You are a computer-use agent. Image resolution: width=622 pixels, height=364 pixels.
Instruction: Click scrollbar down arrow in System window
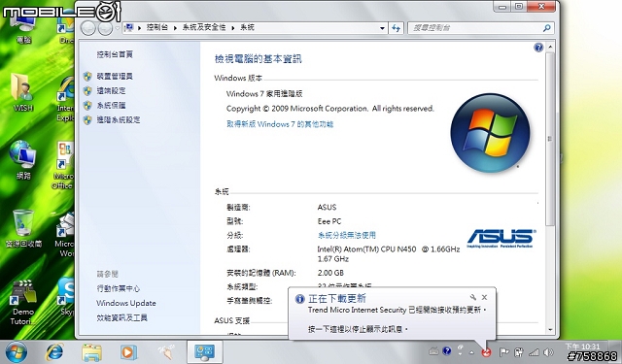coord(550,330)
